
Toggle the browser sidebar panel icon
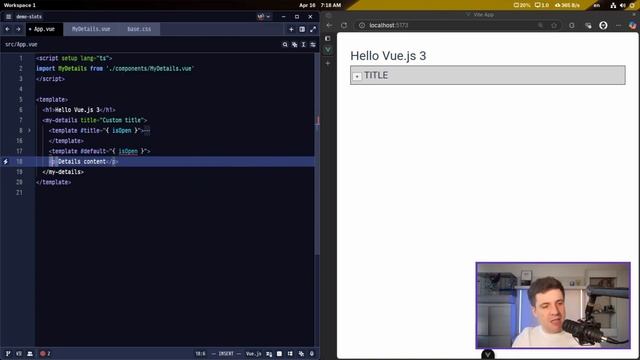328,38
